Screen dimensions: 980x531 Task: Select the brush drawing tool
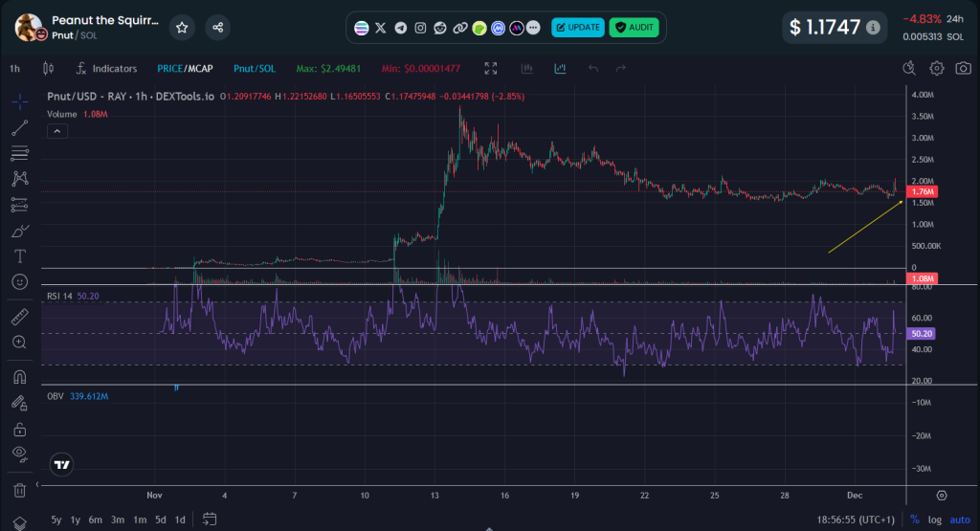pos(20,231)
